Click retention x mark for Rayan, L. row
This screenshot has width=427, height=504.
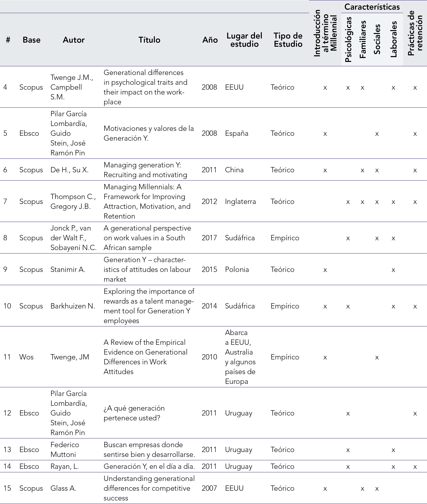[x=415, y=467]
